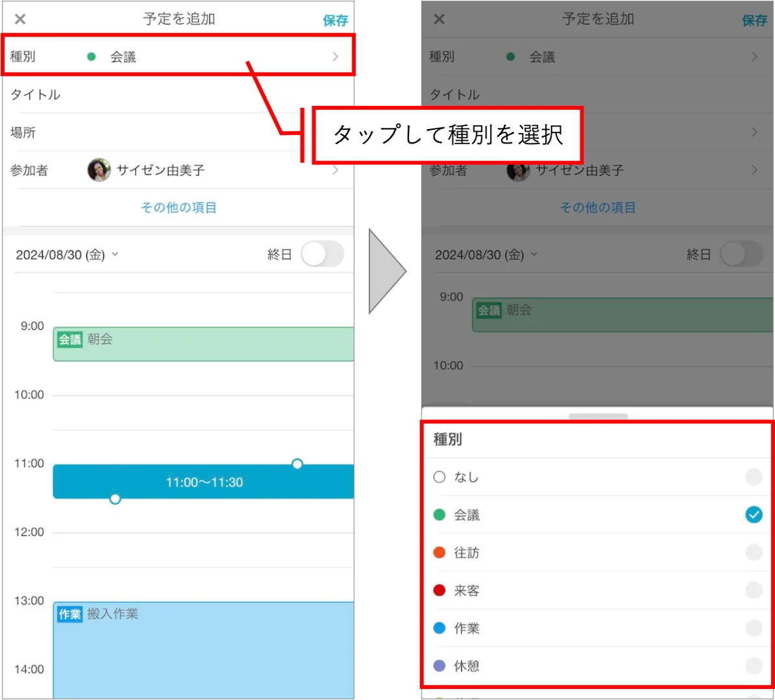
Task: Toggle the 終日 switch on left screen
Action: point(323,254)
